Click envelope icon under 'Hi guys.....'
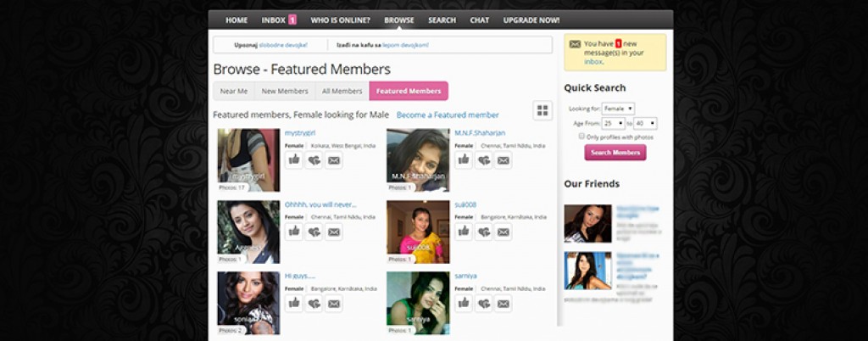This screenshot has height=341, width=868. coord(334,303)
